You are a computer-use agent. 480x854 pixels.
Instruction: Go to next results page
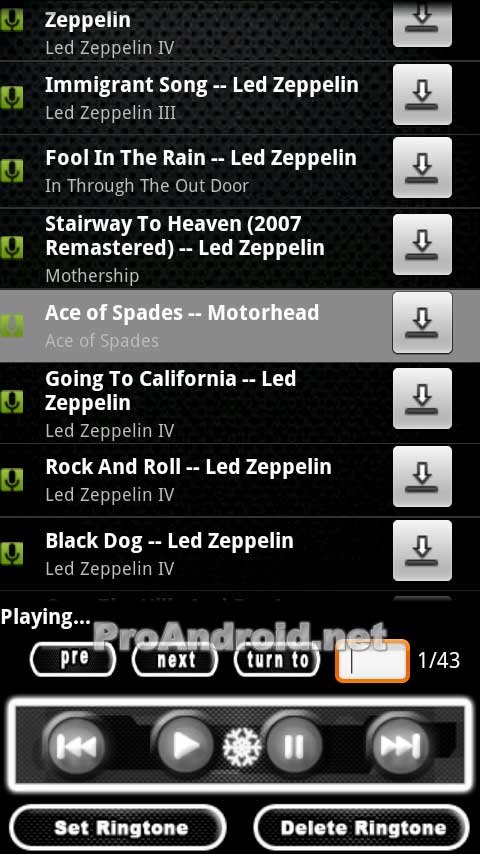tap(175, 660)
